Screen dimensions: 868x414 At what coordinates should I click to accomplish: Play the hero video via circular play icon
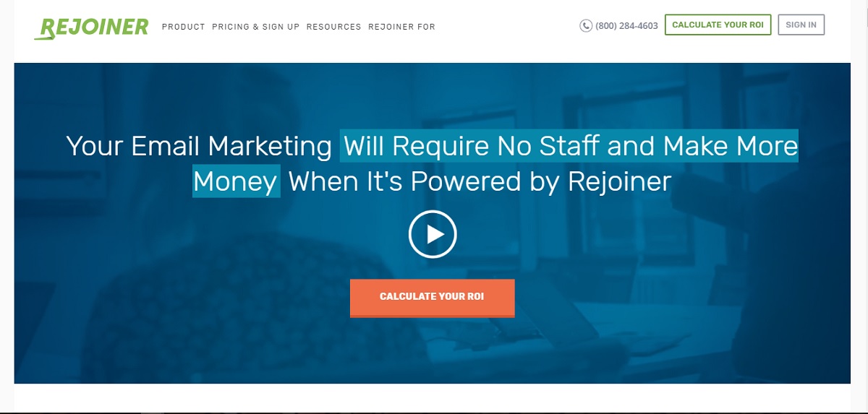433,234
